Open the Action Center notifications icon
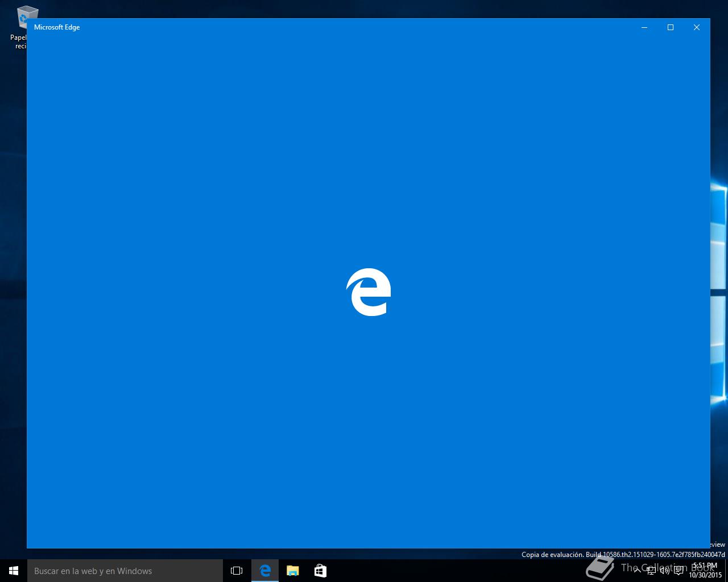 679,571
